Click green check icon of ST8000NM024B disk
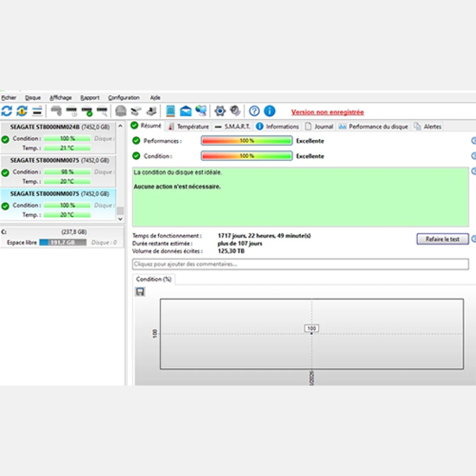The height and width of the screenshot is (476, 476). coord(5,139)
